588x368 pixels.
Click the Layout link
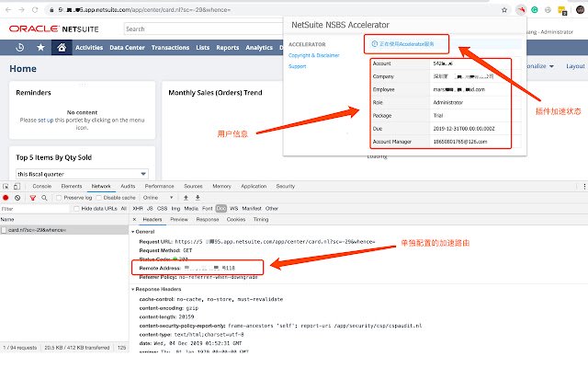[575, 66]
